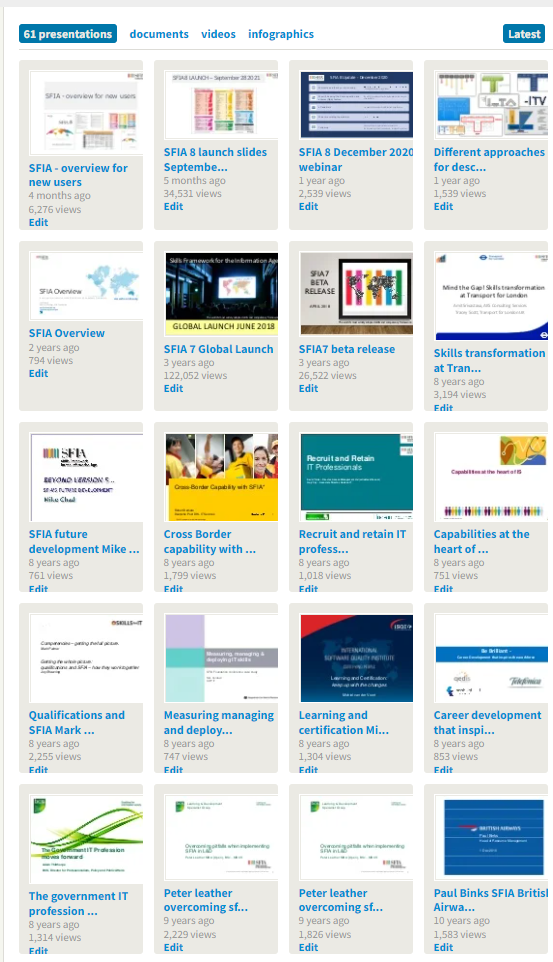Open Measuring managing and deploying thumbnail

pos(221,658)
